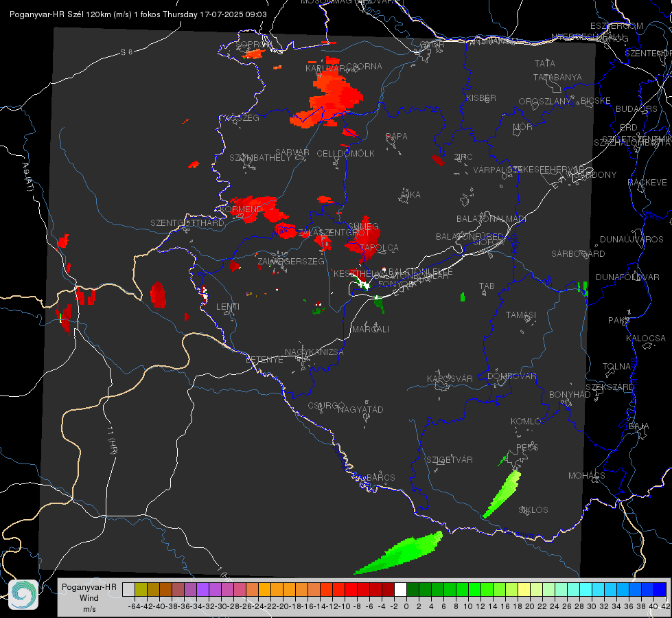
Task: Click the SIKLOS city label
Action: coord(533,510)
